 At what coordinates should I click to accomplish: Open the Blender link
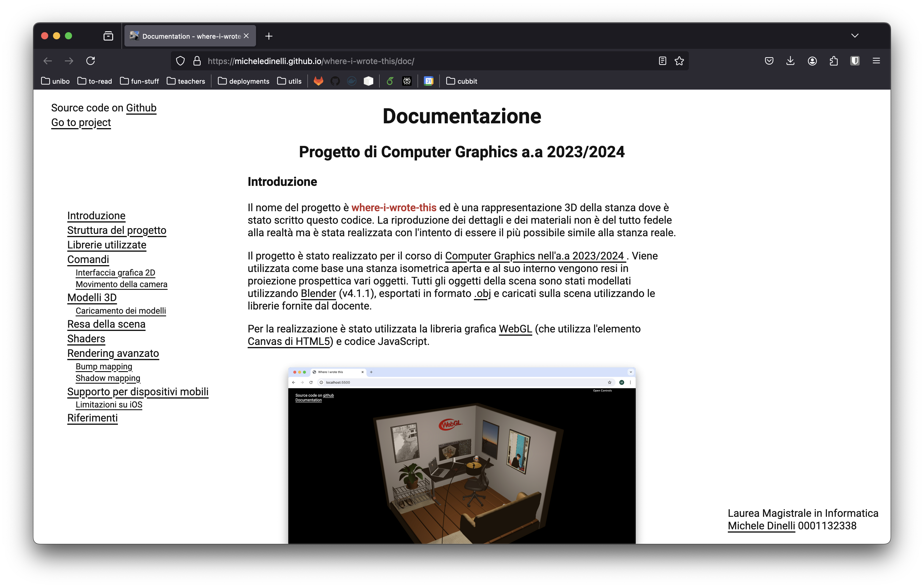[x=319, y=294]
